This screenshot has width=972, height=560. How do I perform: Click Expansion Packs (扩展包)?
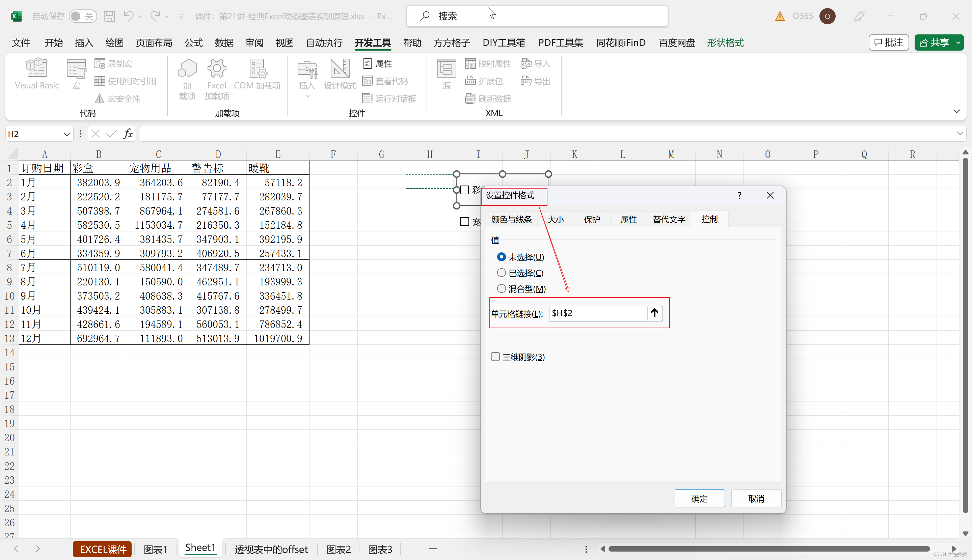[x=484, y=81]
